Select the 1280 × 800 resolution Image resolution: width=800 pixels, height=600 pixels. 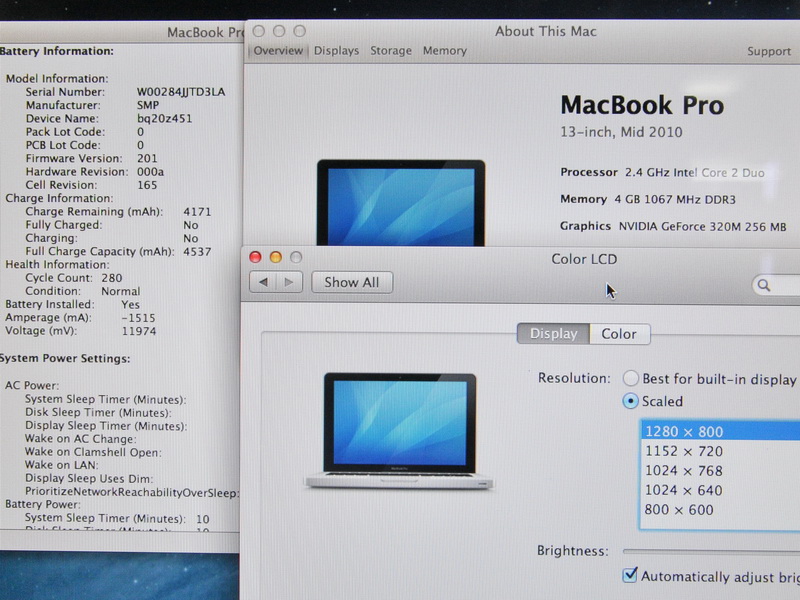pos(720,431)
